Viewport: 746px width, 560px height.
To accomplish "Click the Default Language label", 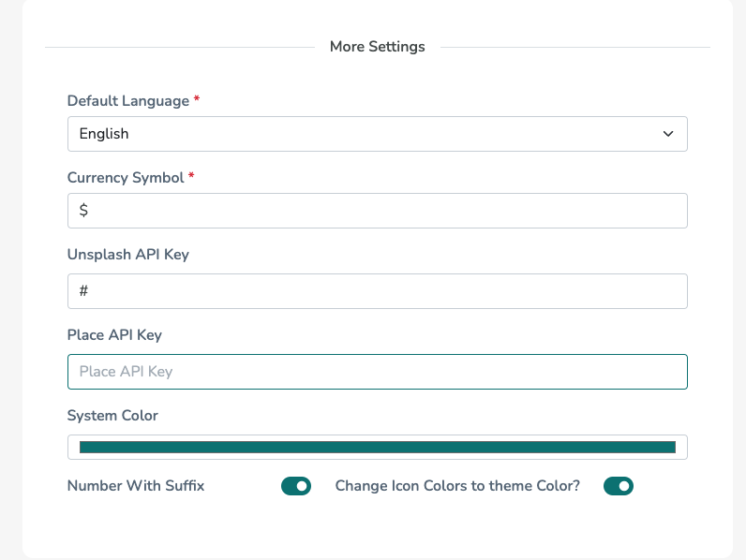I will [128, 101].
